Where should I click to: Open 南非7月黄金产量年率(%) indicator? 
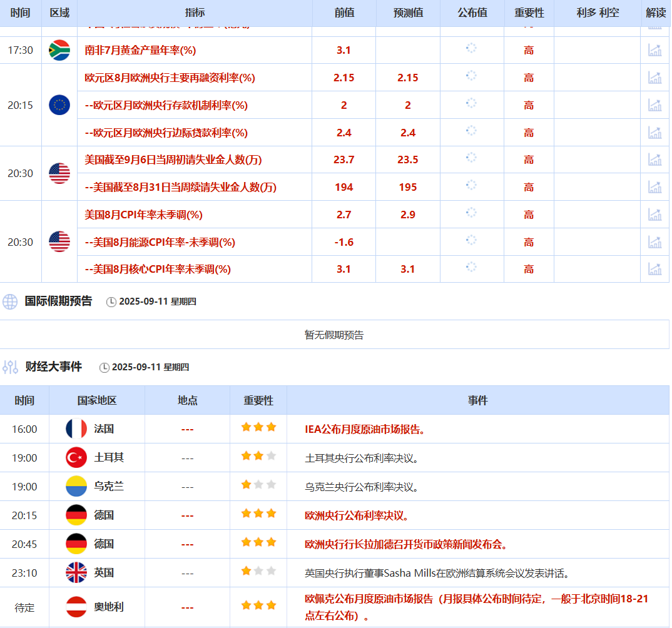[x=140, y=50]
